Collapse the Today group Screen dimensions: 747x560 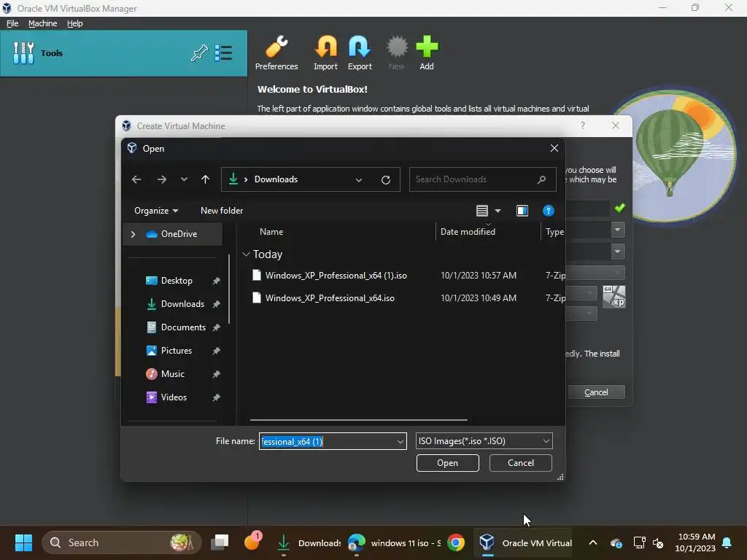coord(246,254)
